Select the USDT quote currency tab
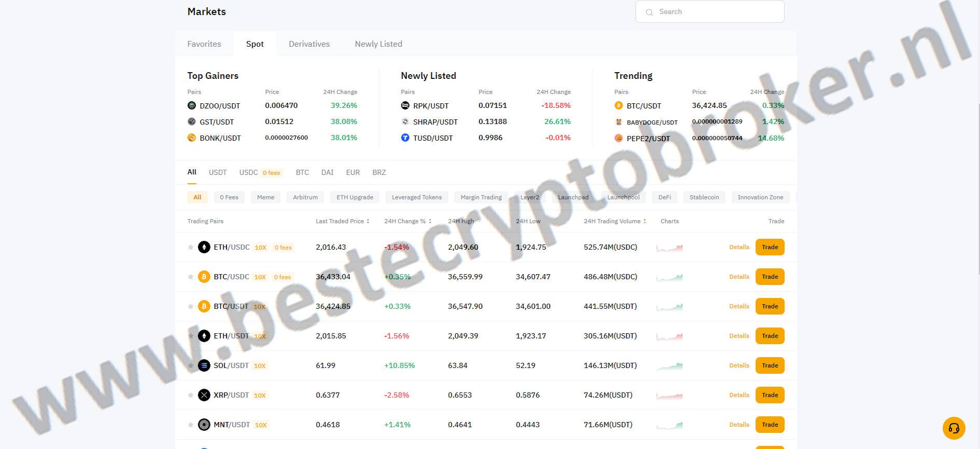This screenshot has width=980, height=449. pyautogui.click(x=218, y=172)
